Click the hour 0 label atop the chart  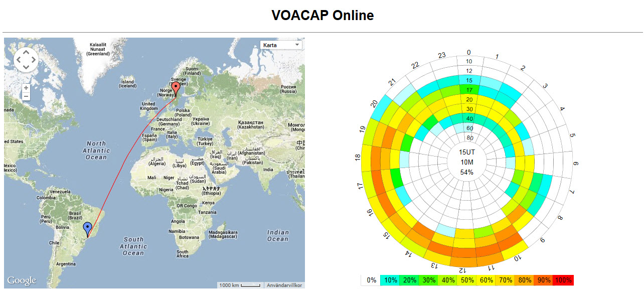click(x=469, y=52)
